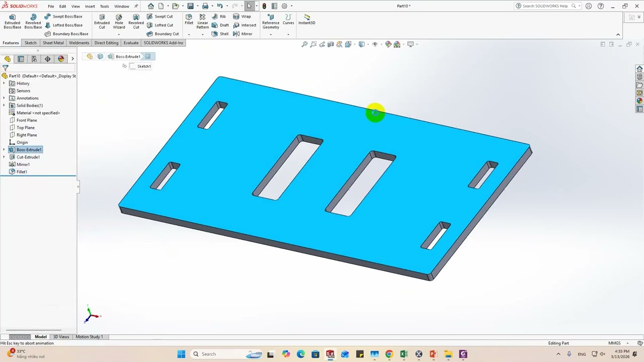Expand the Annotations tree node
644x362 pixels.
tap(4, 98)
